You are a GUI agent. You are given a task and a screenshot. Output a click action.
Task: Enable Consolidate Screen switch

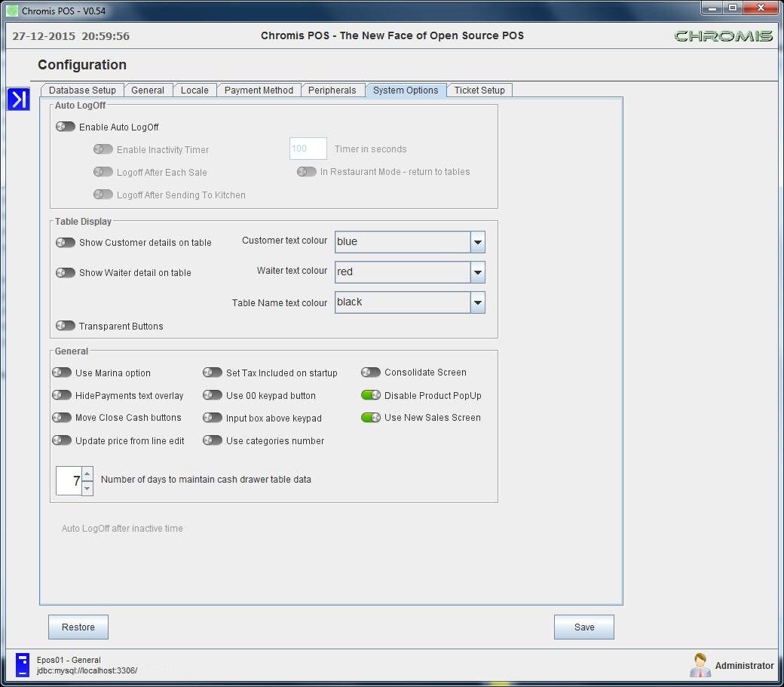371,373
